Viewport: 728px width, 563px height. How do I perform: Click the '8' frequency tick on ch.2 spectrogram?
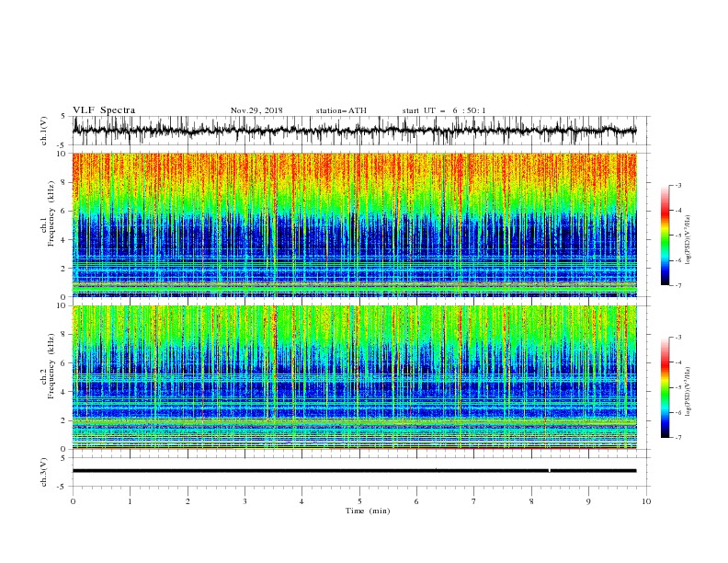tap(63, 335)
